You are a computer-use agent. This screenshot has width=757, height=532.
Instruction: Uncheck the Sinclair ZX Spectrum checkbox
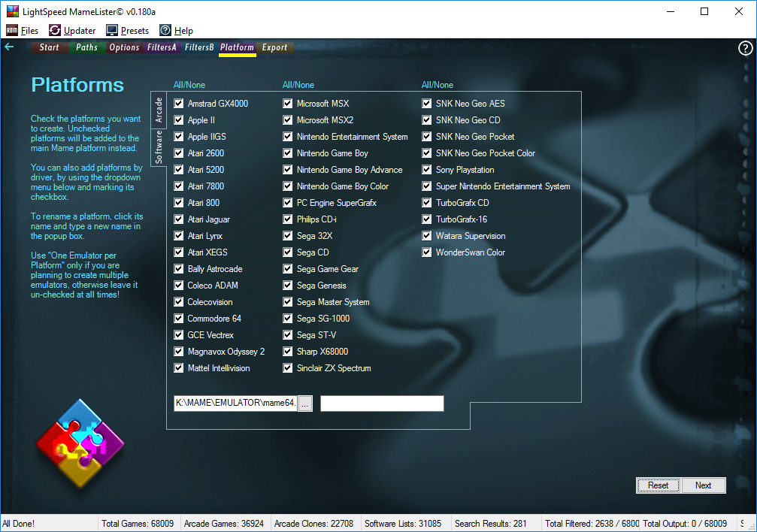pyautogui.click(x=288, y=368)
